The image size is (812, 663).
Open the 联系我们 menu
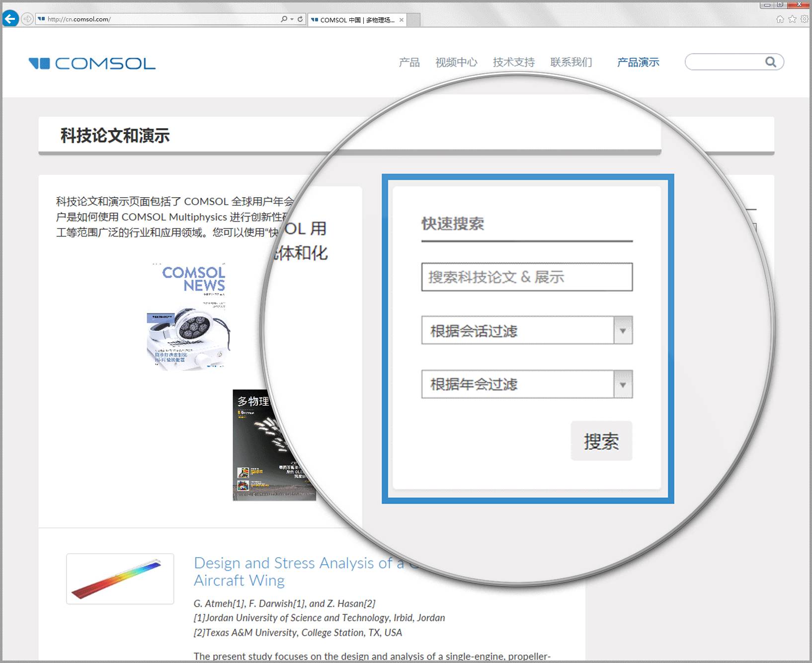pos(571,62)
